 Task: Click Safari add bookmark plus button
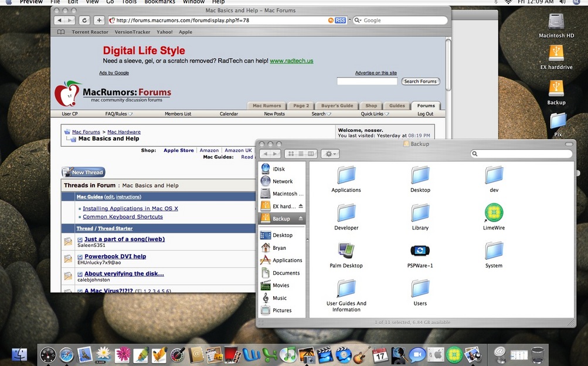[x=99, y=21]
